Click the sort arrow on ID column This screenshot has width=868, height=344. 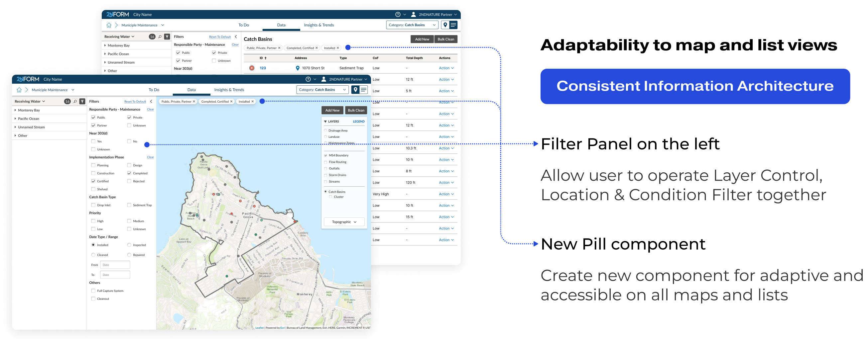coord(266,58)
